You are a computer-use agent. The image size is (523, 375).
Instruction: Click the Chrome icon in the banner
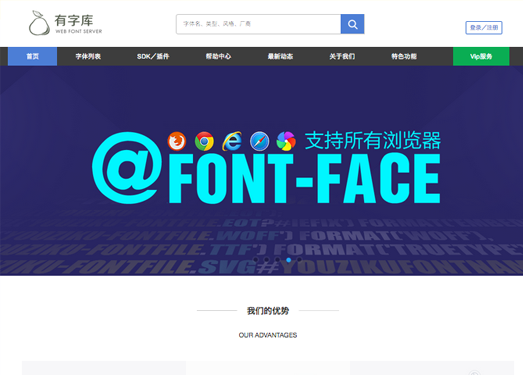[204, 141]
